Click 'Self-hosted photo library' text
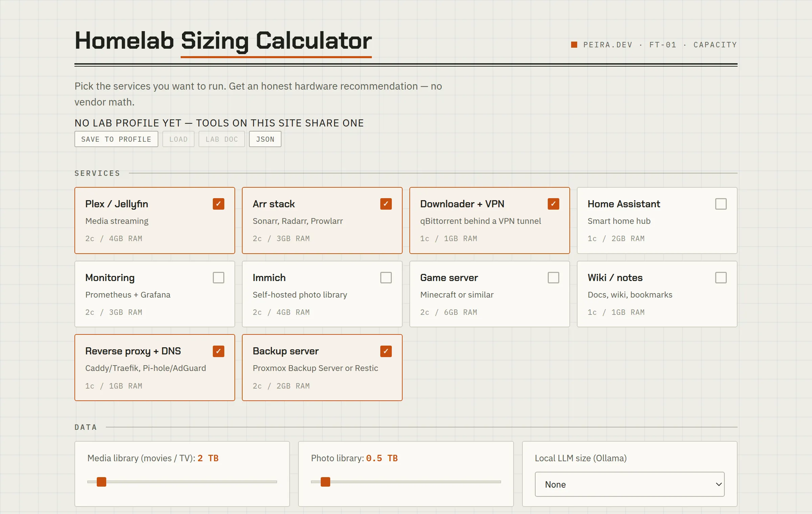 [x=300, y=295]
